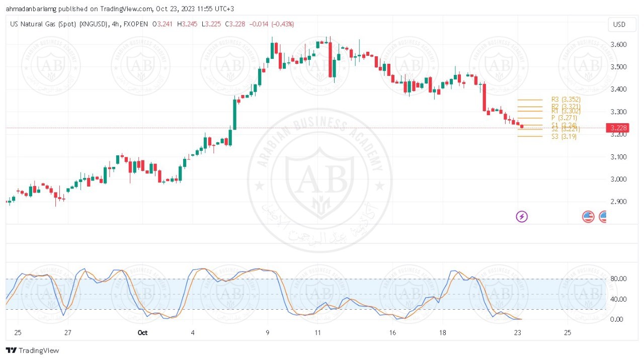Click the 40.00 stochastic level label

coord(618,299)
